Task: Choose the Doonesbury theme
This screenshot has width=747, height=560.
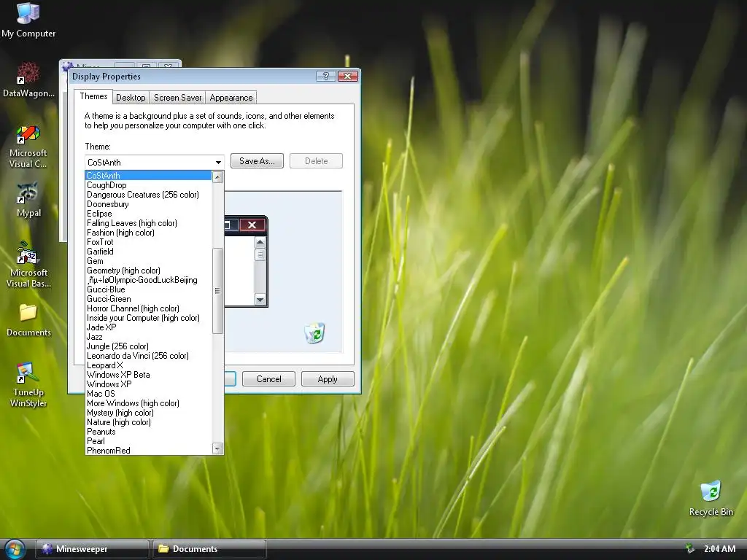Action: 148,204
